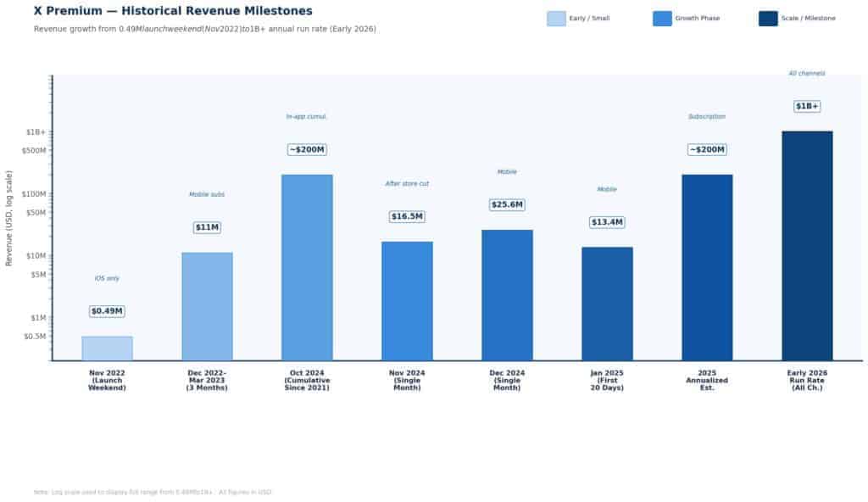Click the Oct 2024 cumulative revenue bar
This screenshot has width=868, height=502.
point(307,267)
